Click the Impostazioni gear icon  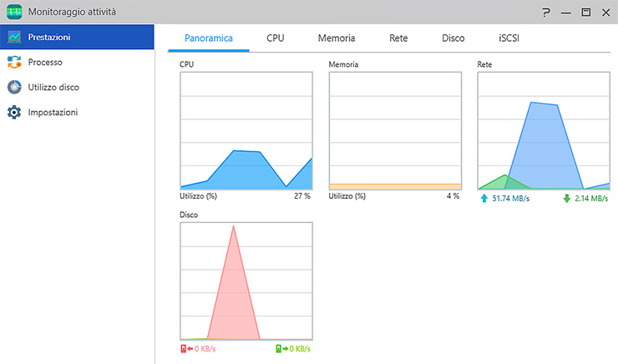point(14,112)
